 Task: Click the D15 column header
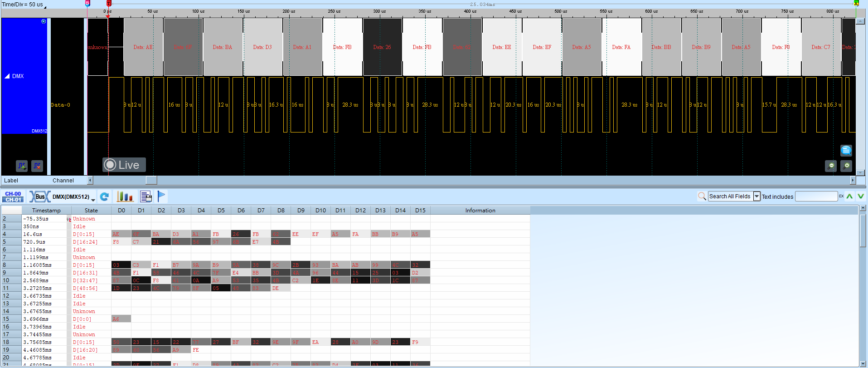tap(420, 211)
